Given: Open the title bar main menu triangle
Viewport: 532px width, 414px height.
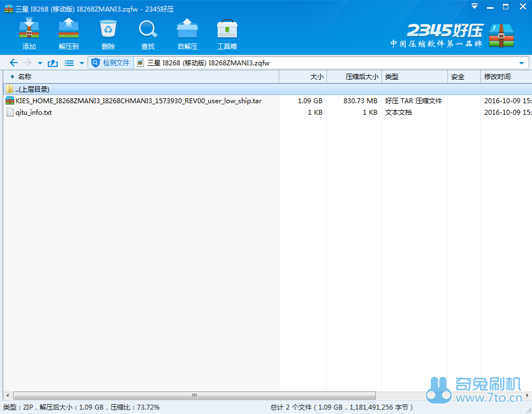Looking at the screenshot, I should click(x=474, y=7).
